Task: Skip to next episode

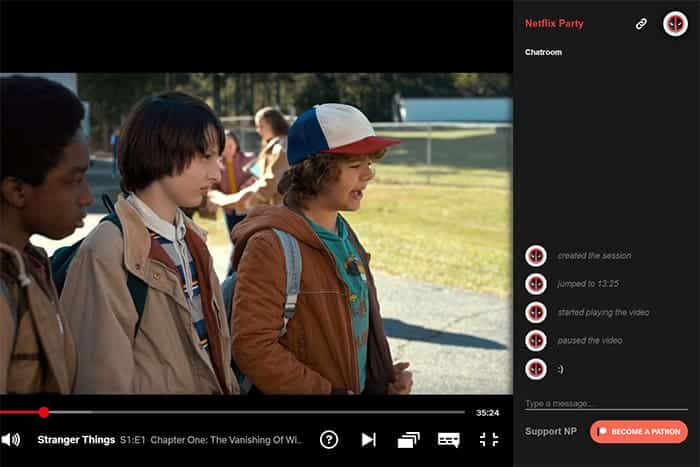Action: (x=368, y=440)
